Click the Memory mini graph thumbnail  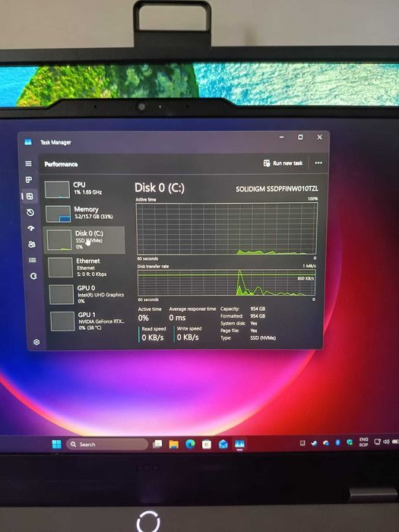(x=58, y=214)
